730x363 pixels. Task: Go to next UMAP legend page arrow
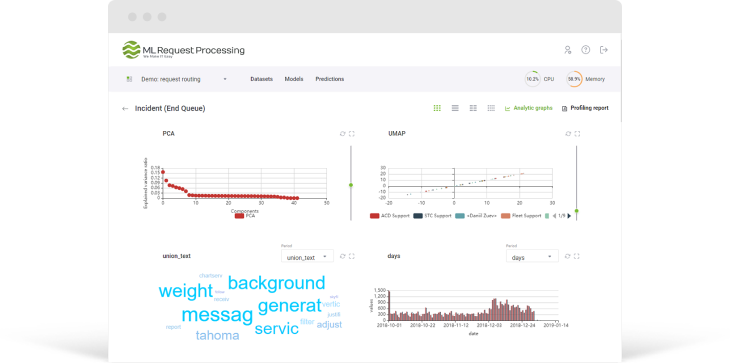click(x=569, y=215)
